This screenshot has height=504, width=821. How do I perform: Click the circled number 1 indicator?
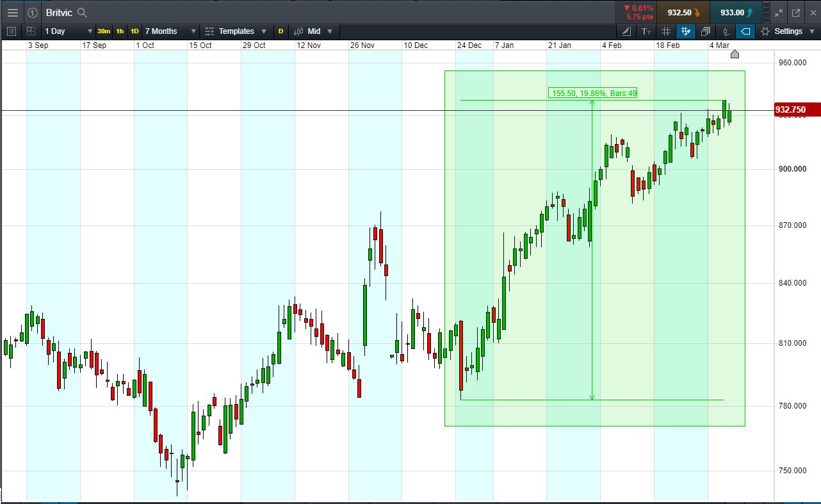pos(33,13)
